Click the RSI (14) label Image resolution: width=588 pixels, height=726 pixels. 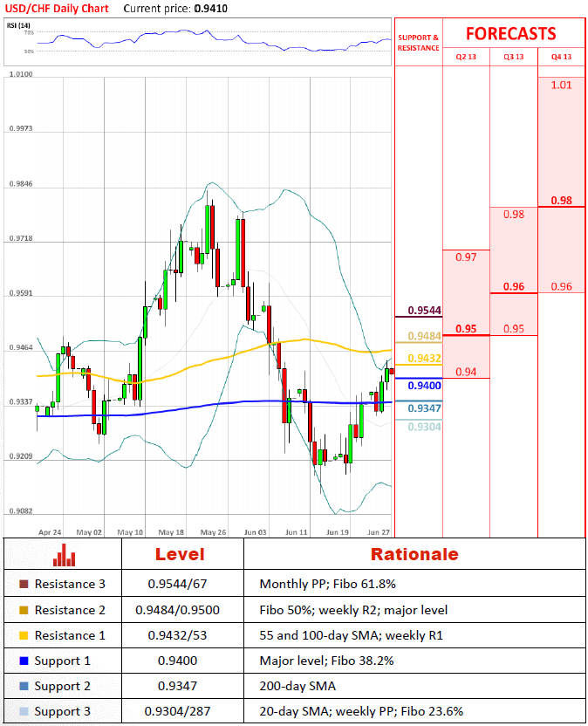click(x=18, y=25)
